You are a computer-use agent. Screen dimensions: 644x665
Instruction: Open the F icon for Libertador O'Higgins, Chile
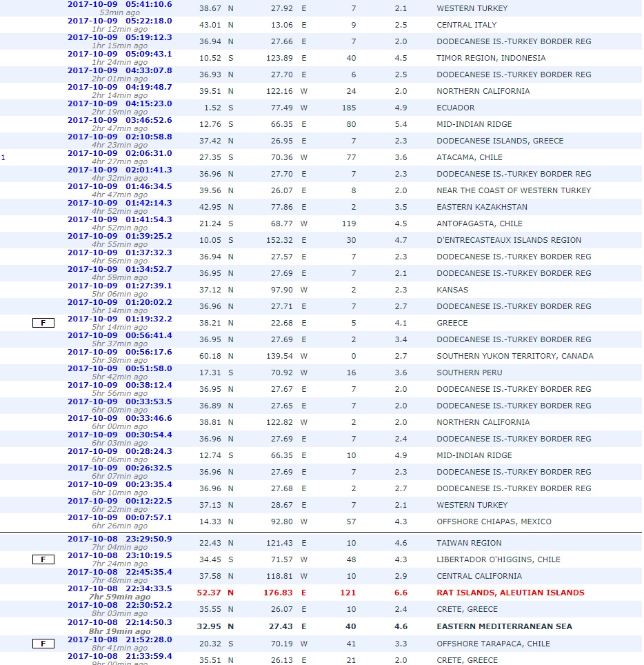(x=43, y=560)
